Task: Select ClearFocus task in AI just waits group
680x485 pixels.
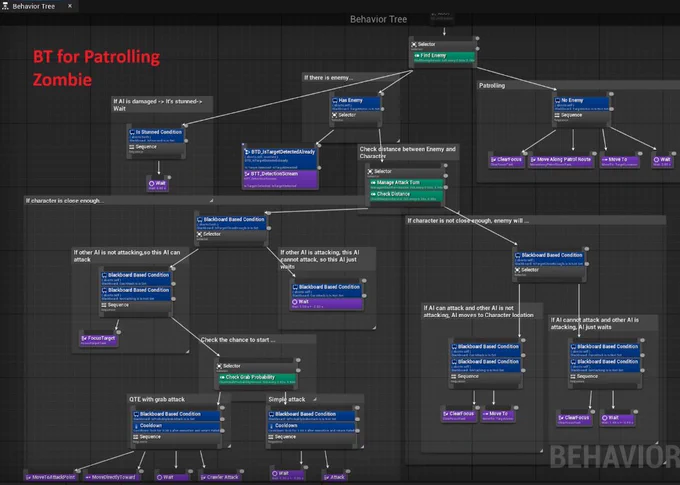Action: (x=575, y=419)
